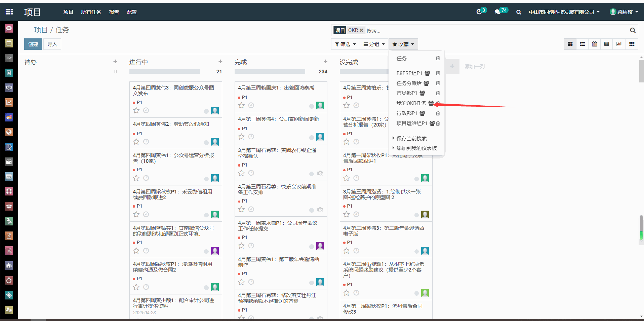The image size is (644, 321).
Task: Star the 出差回访泰禹 task card
Action: coord(241,105)
